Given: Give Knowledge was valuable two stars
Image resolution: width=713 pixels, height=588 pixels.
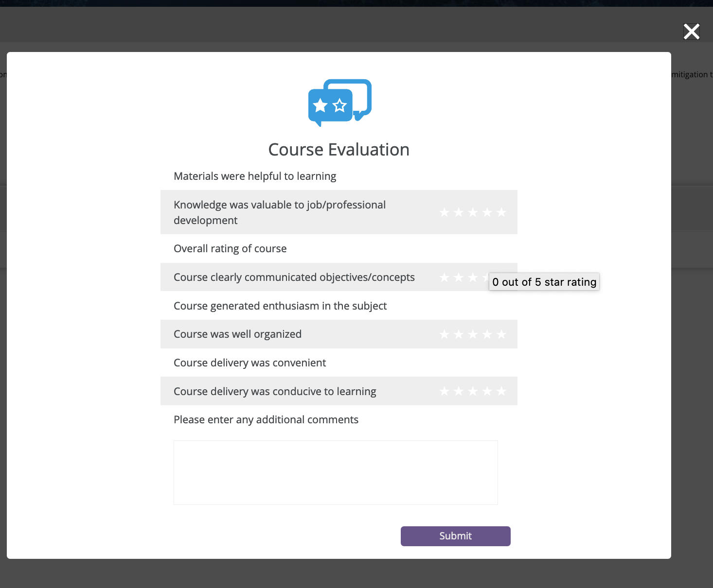Looking at the screenshot, I should pos(459,212).
